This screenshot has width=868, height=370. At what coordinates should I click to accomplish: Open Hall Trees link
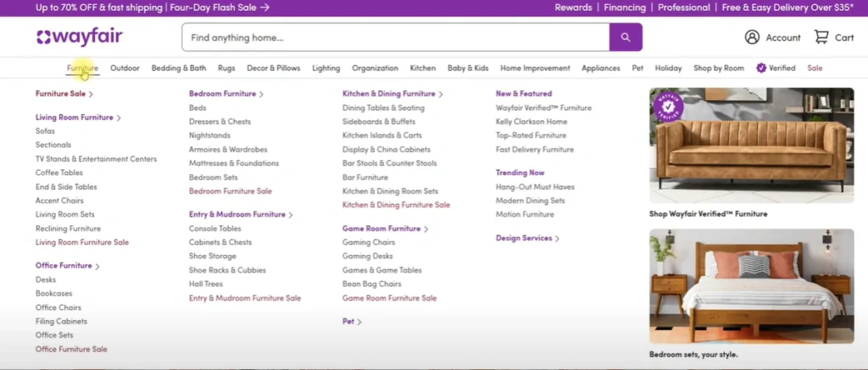[x=206, y=284]
